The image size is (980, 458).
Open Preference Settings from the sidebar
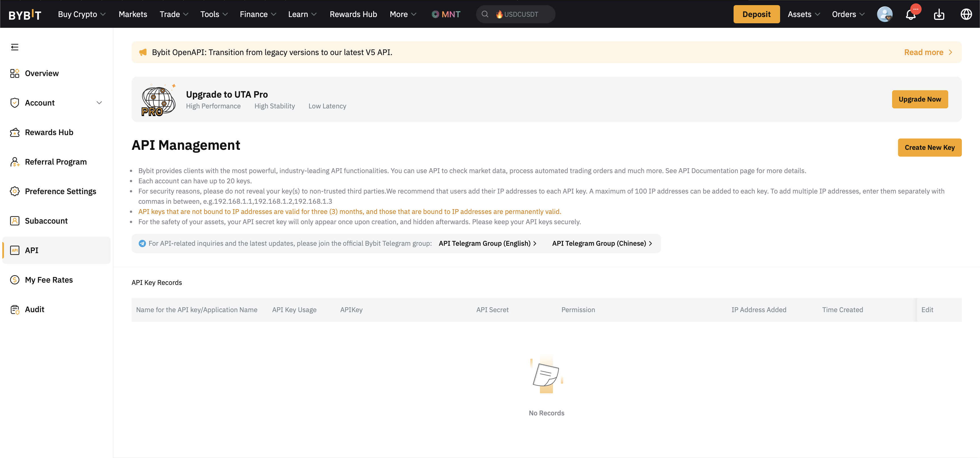60,191
